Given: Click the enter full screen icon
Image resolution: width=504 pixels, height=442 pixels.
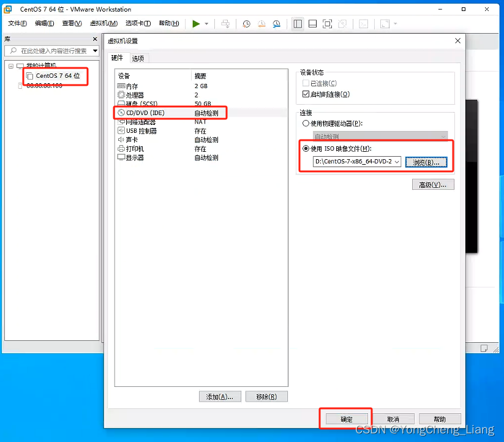Looking at the screenshot, I should [327, 24].
